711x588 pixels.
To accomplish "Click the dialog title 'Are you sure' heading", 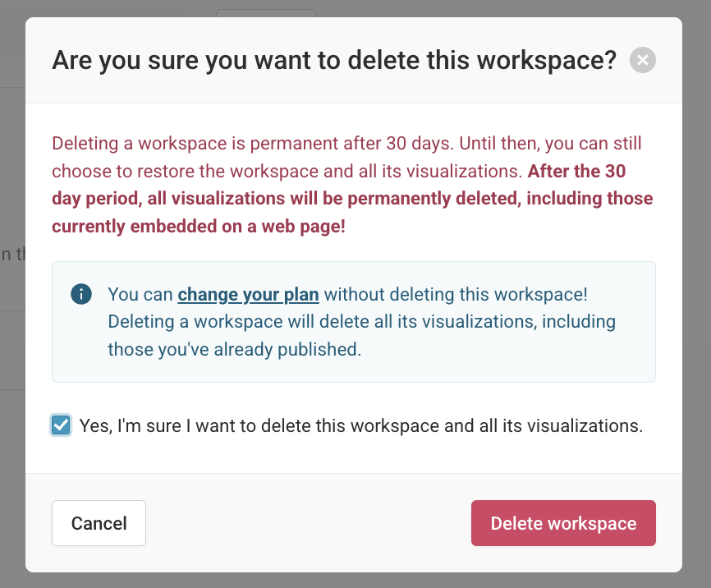I will point(334,60).
